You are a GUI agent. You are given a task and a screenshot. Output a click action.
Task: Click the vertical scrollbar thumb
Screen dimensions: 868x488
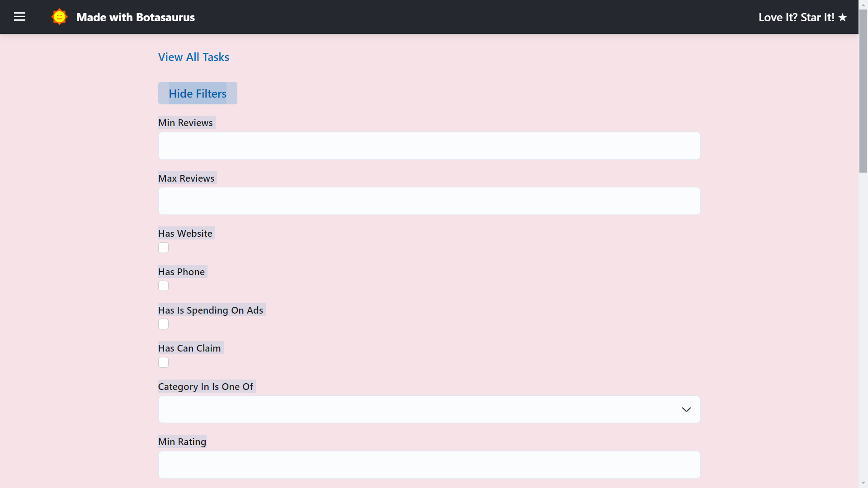(x=863, y=90)
